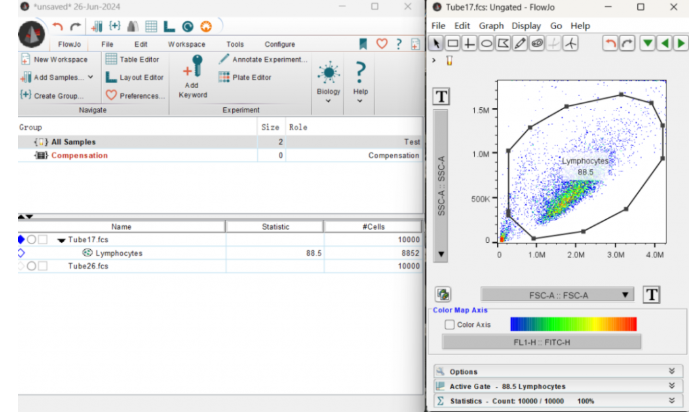Click the redo arrow in FlowJo workspace toolbar

tap(76, 27)
